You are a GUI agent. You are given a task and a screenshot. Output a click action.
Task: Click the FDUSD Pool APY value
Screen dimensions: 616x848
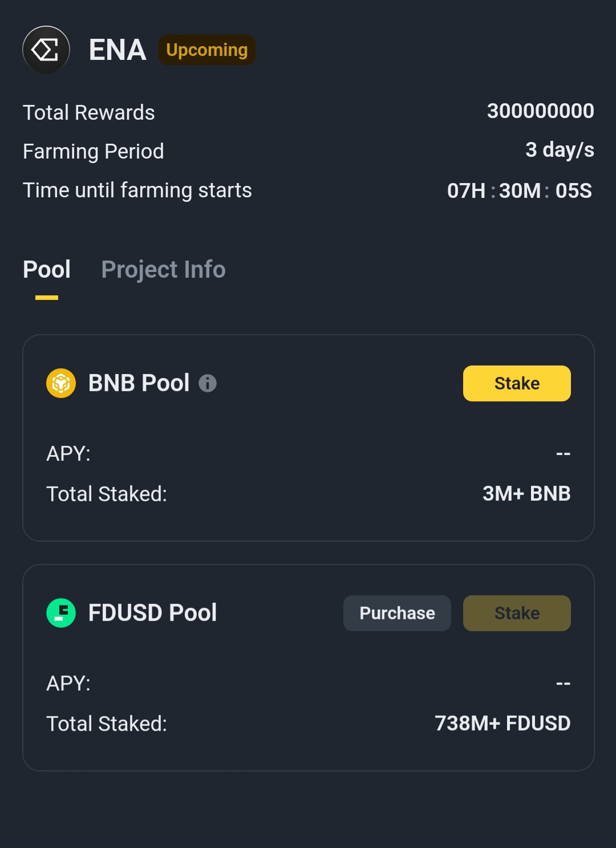pyautogui.click(x=563, y=684)
